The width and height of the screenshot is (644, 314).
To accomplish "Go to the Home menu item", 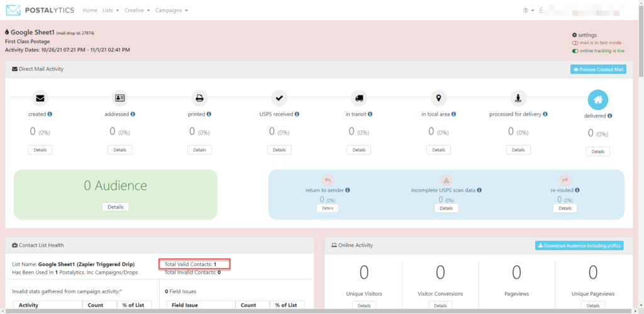I will [90, 10].
